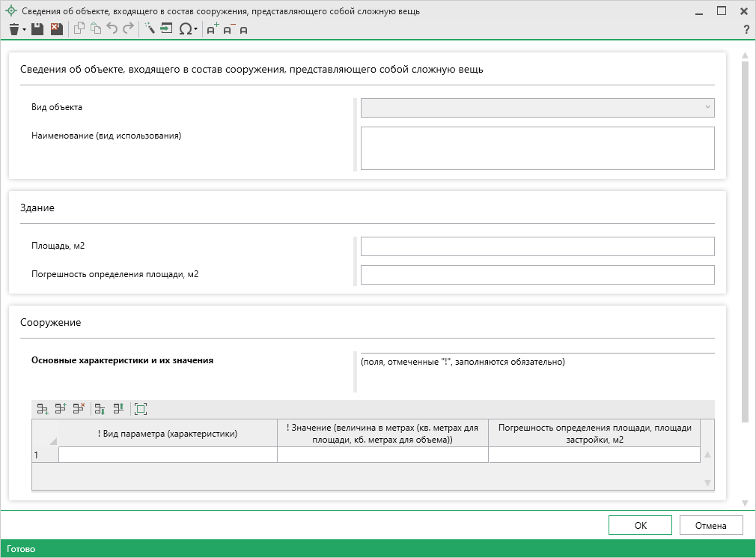The image size is (756, 558).
Task: Delete table row with red X icon
Action: coord(79,409)
